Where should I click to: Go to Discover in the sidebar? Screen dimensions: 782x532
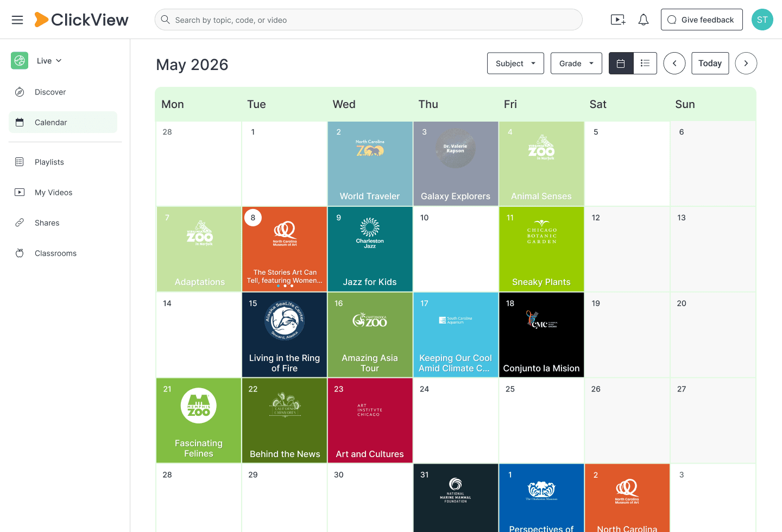(x=63, y=92)
